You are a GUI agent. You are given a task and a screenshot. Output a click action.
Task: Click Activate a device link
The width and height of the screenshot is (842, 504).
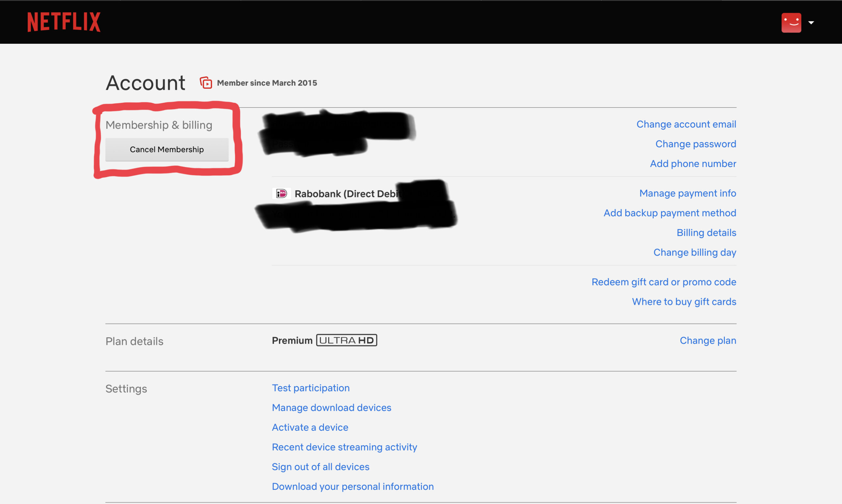tap(310, 427)
